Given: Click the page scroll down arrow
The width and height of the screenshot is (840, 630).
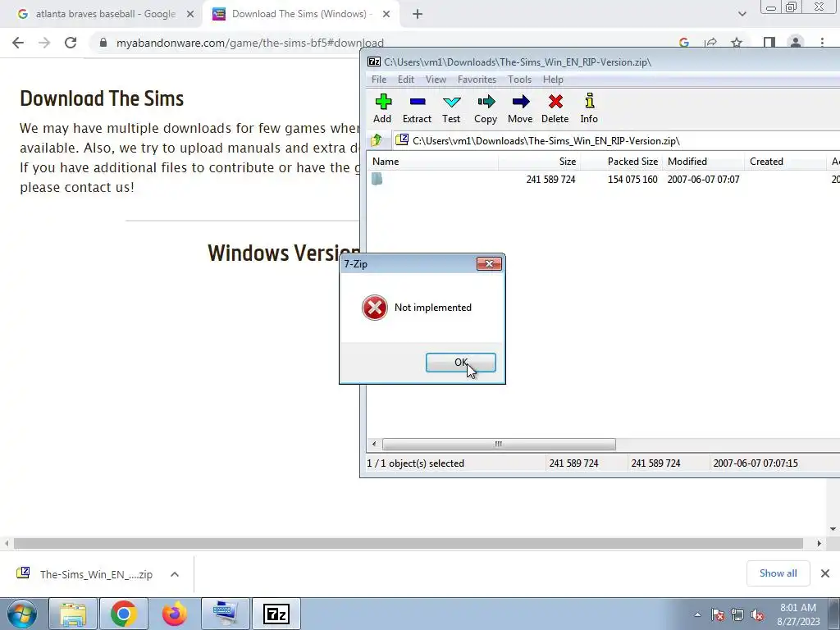Looking at the screenshot, I should pyautogui.click(x=833, y=529).
